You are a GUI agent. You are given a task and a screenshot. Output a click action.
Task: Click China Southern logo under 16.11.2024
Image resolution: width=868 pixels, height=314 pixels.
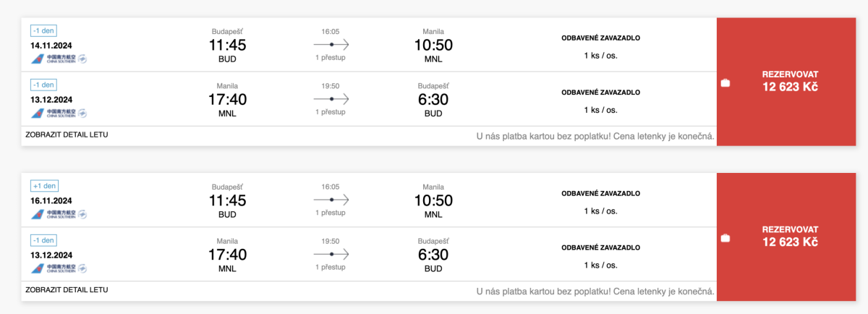click(x=59, y=214)
